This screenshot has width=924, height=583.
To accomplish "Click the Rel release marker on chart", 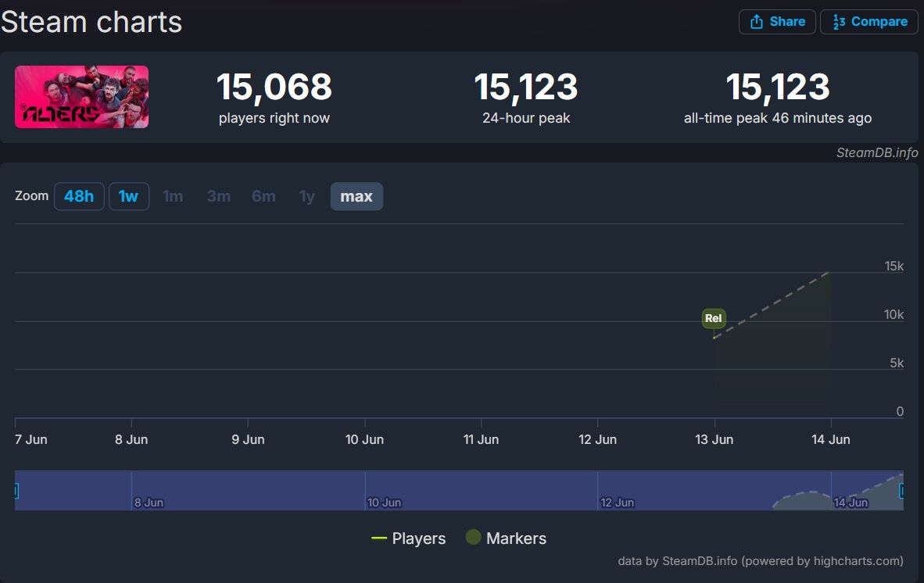I will point(713,319).
